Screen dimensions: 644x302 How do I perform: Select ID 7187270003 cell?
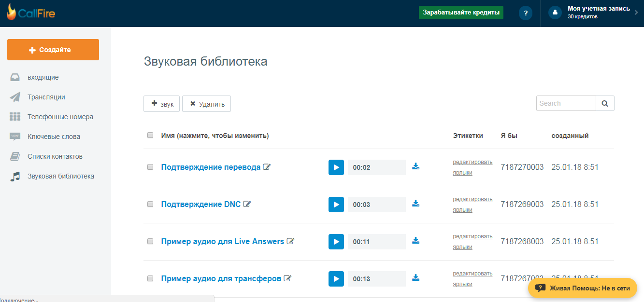pos(522,167)
